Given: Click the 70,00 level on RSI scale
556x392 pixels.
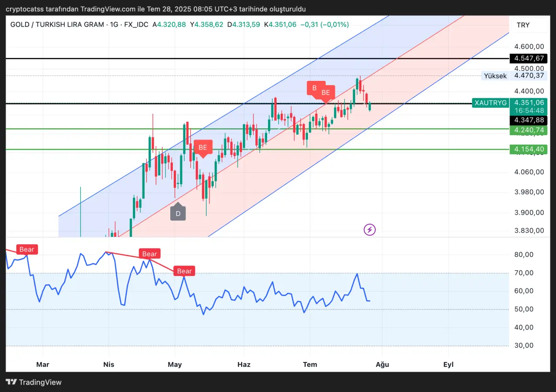Looking at the screenshot, I should click(x=523, y=273).
